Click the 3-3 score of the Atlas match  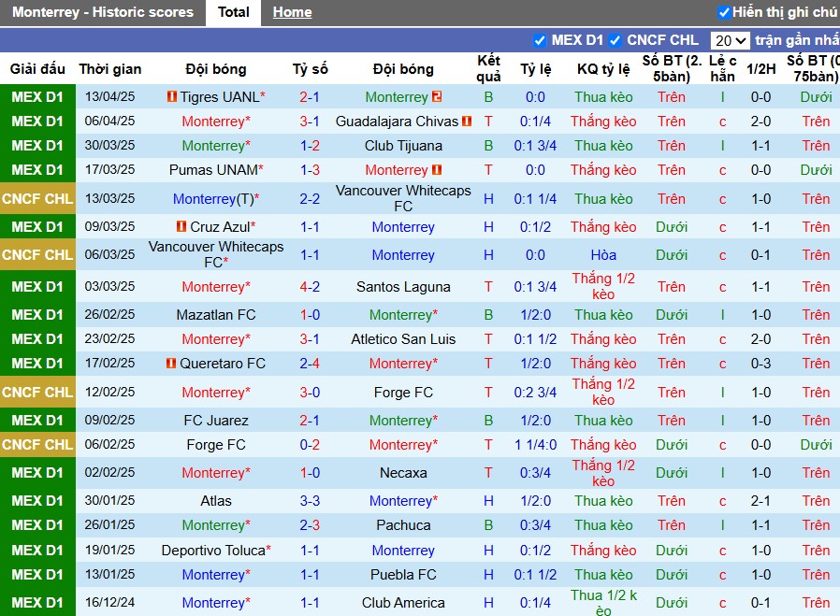(x=310, y=501)
